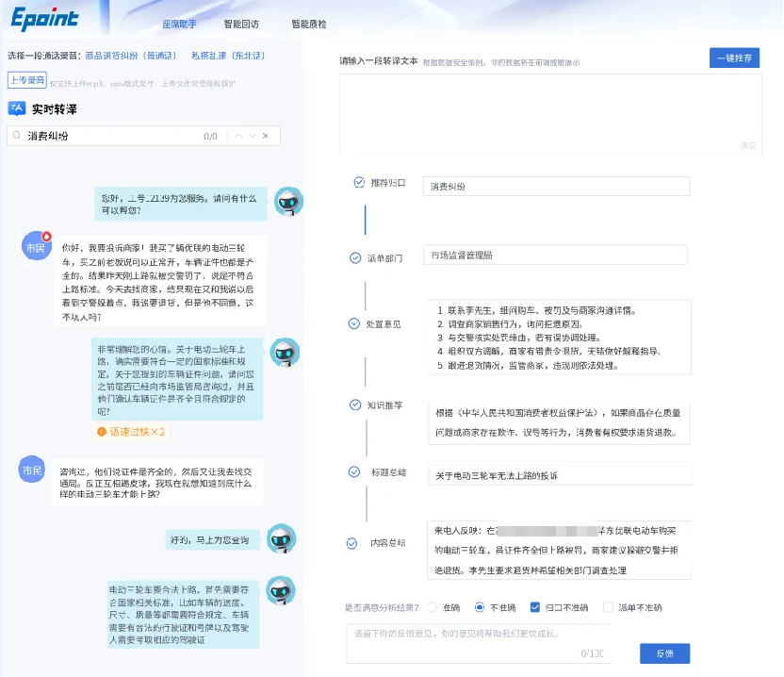Click robot avatar beside 非常理解您的心情 message
The image size is (784, 677).
click(x=285, y=353)
